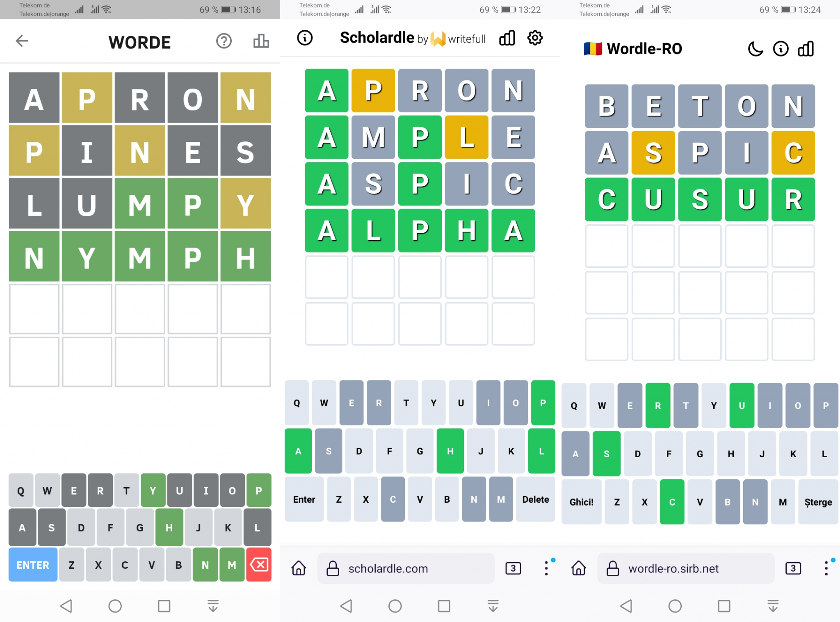
Task: Open Scholardle info icon
Action: click(x=305, y=38)
